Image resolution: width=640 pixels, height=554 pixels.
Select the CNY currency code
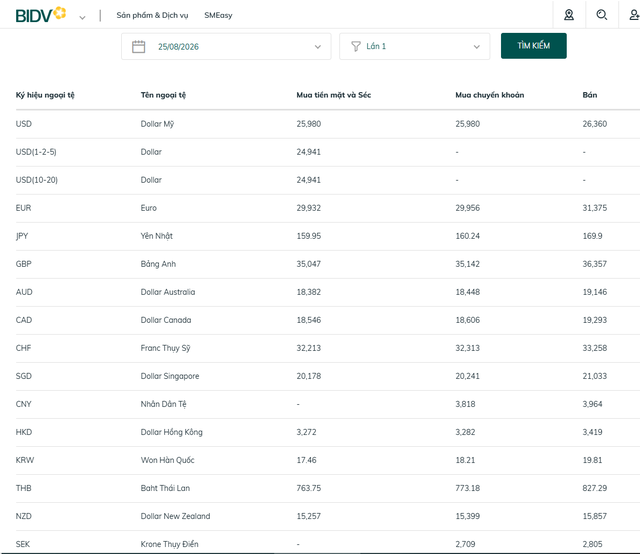tap(23, 404)
